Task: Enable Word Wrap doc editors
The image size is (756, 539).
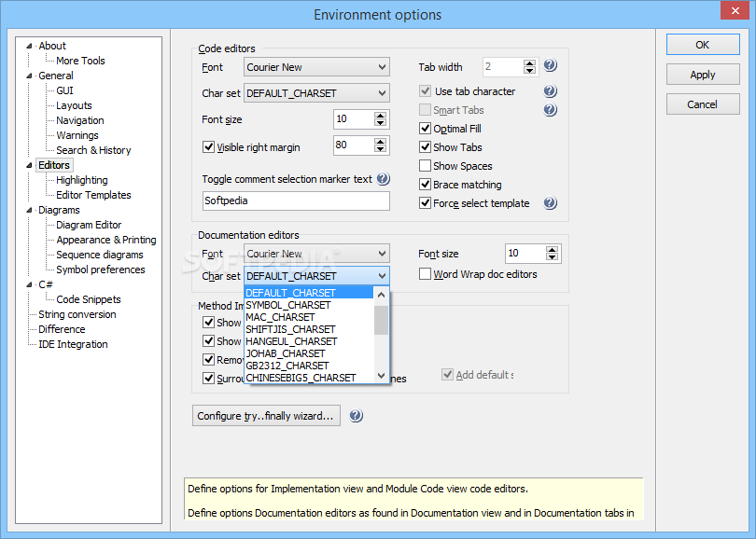Action: click(x=426, y=274)
